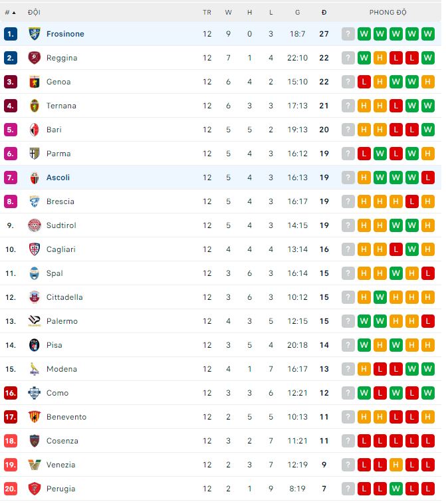Click the Palermo team logo
446x504 pixels.
[x=35, y=321]
